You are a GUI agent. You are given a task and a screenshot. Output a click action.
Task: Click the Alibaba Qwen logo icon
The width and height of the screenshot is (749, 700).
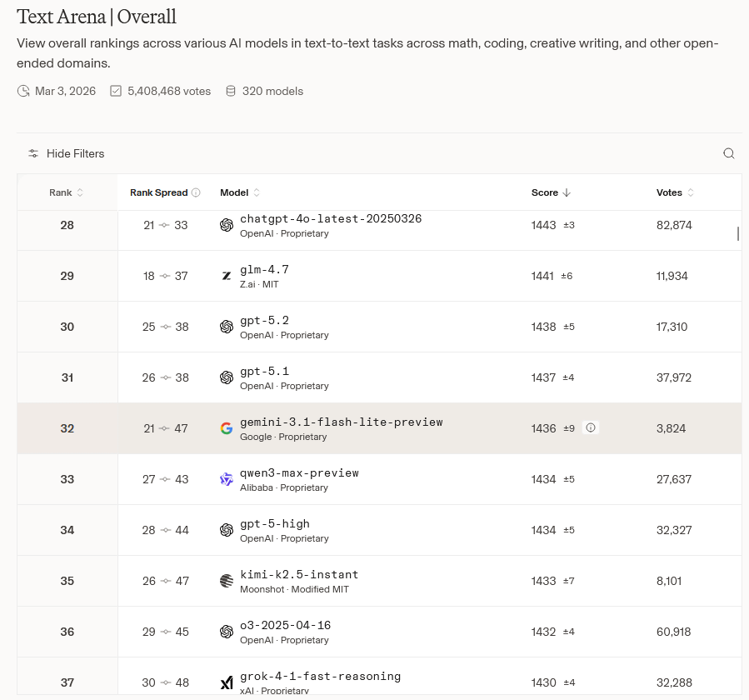[x=227, y=479]
